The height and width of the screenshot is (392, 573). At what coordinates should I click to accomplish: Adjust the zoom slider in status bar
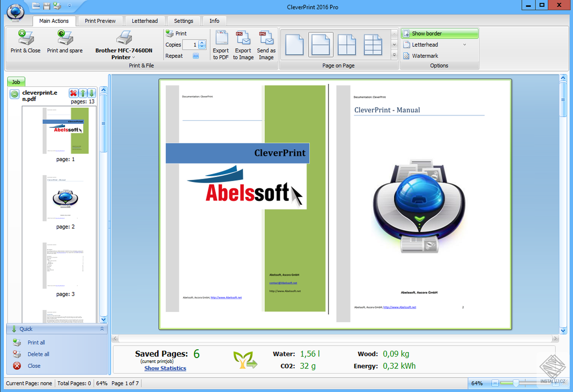[x=516, y=383]
